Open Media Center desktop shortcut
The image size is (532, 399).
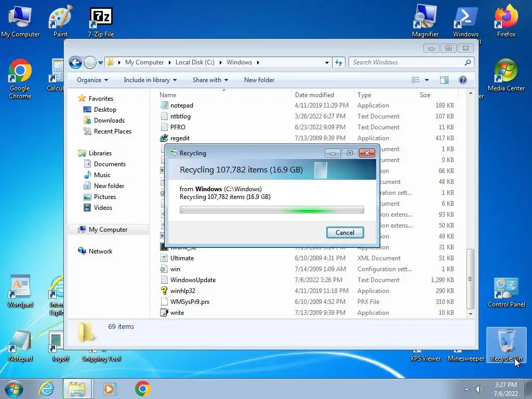click(x=506, y=75)
